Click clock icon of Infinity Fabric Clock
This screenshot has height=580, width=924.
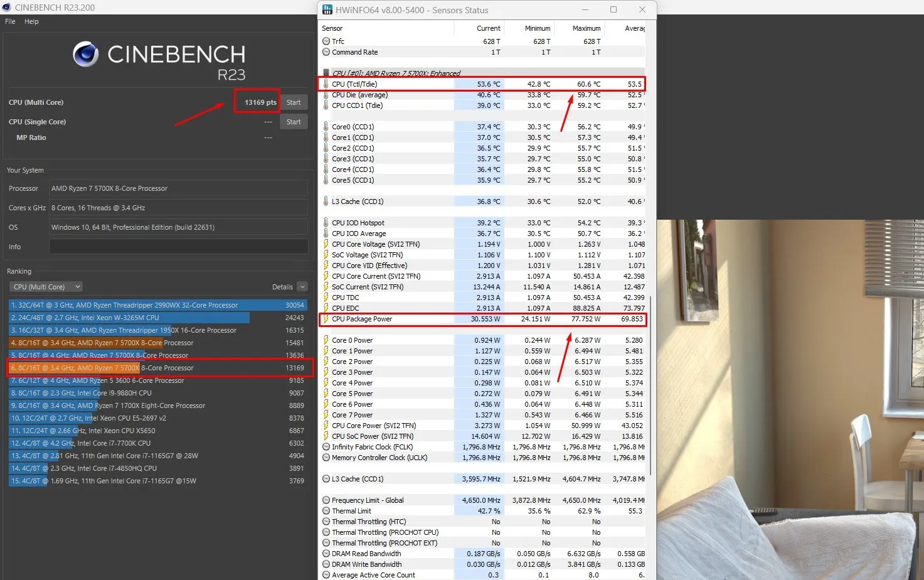(326, 447)
